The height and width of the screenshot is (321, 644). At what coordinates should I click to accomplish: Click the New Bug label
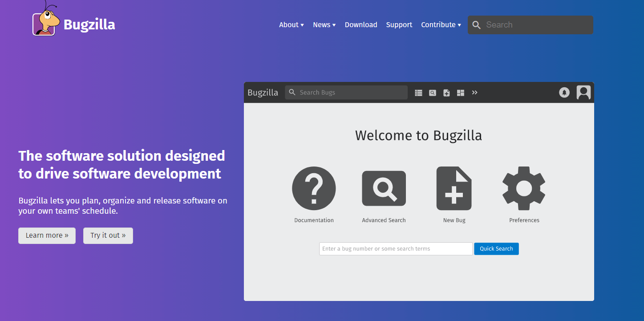454,220
